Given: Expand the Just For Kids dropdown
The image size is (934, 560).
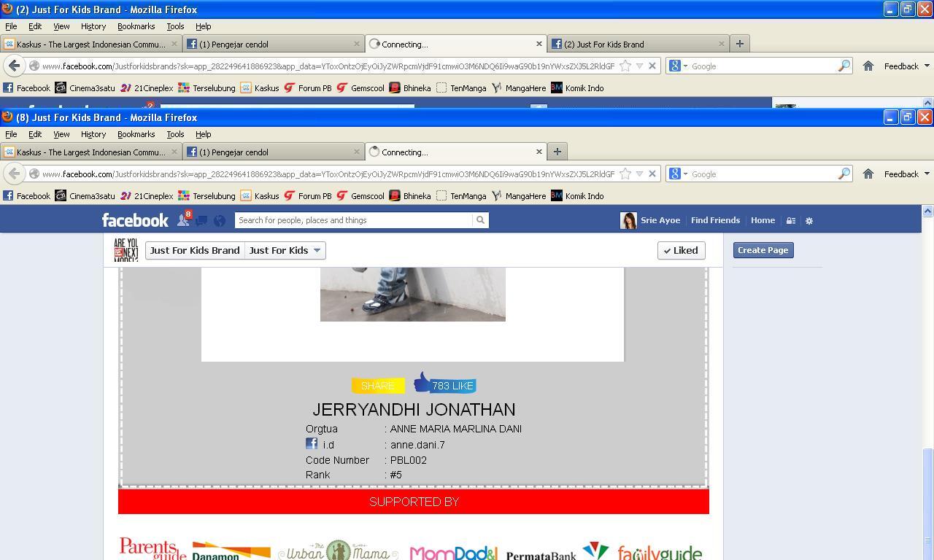Looking at the screenshot, I should [x=285, y=250].
